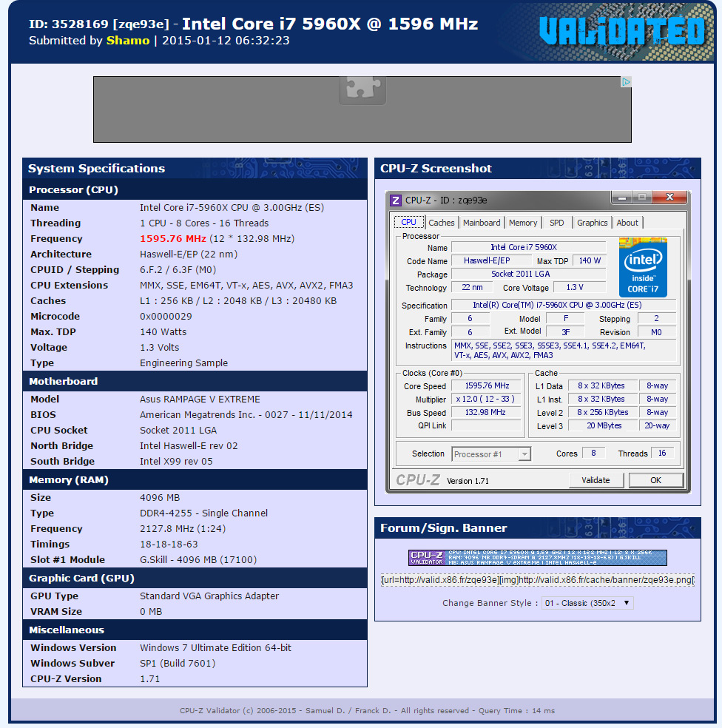
Task: Click the Max TDP 140 W field
Action: pos(590,261)
